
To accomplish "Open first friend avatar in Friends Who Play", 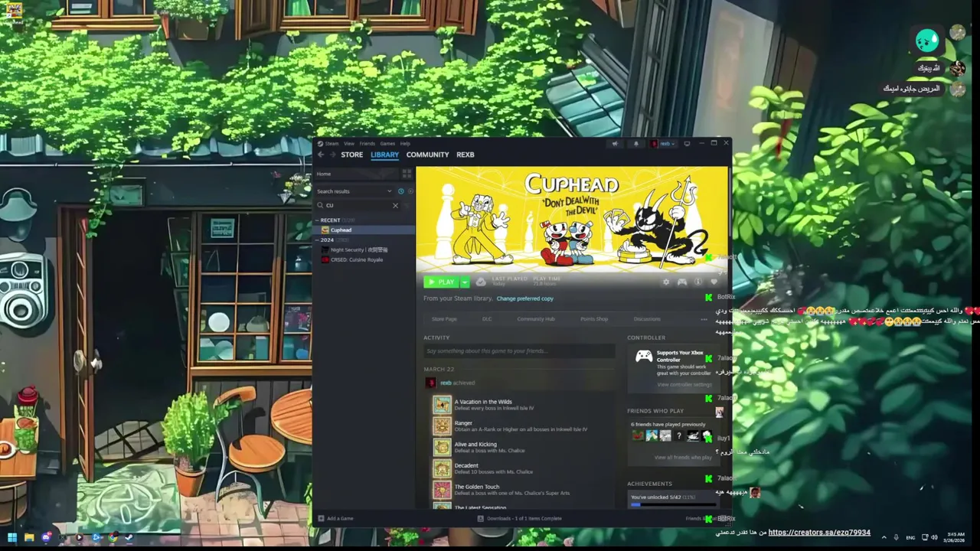I will click(x=637, y=436).
